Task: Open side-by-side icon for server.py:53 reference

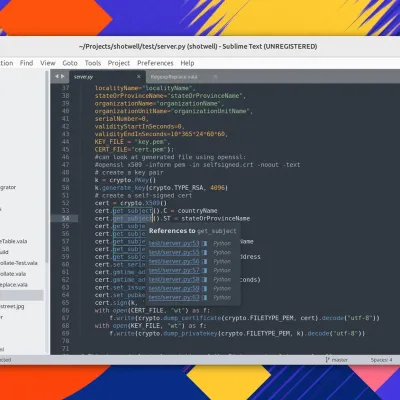Action: (x=204, y=244)
